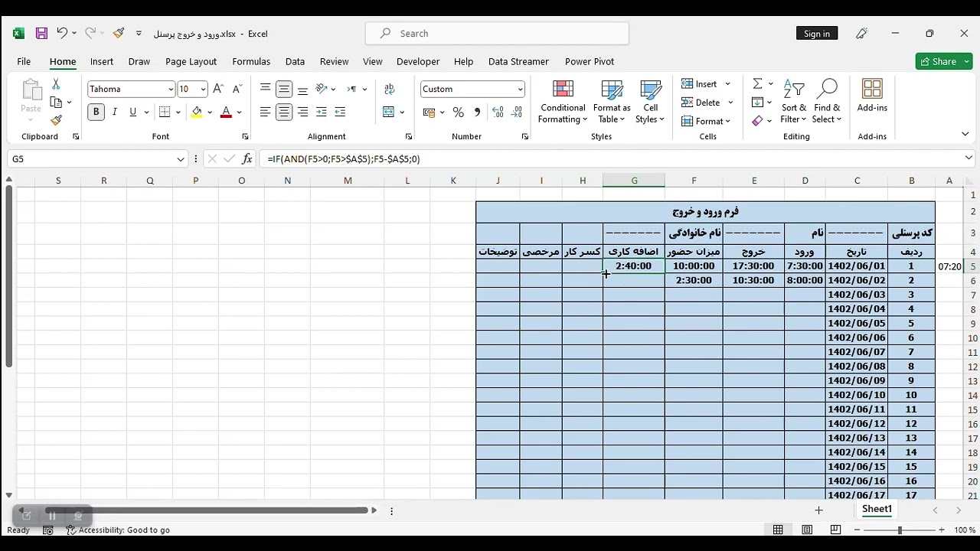Toggle Middle Align vertical alignment
The image size is (980, 551).
point(284,89)
